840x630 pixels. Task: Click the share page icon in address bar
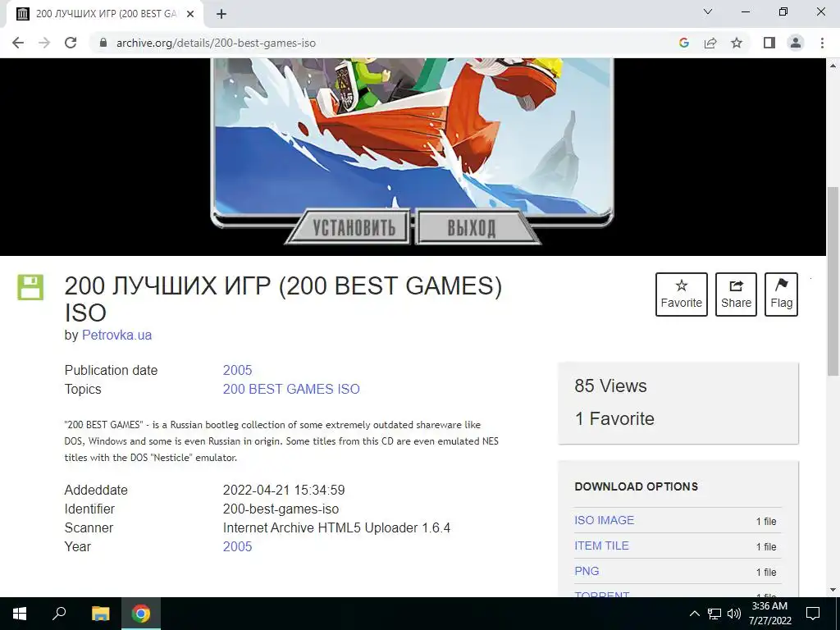coord(710,43)
